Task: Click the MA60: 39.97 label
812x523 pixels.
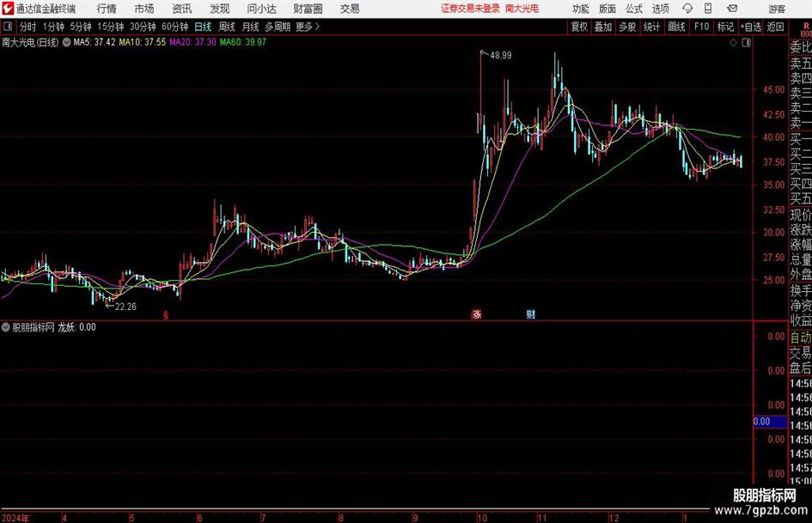Action: click(x=243, y=42)
